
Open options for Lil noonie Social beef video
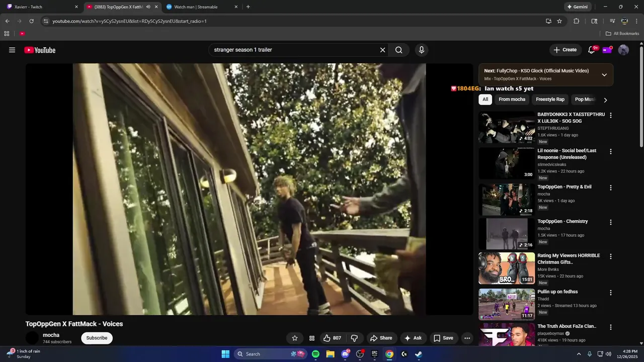pos(611,151)
